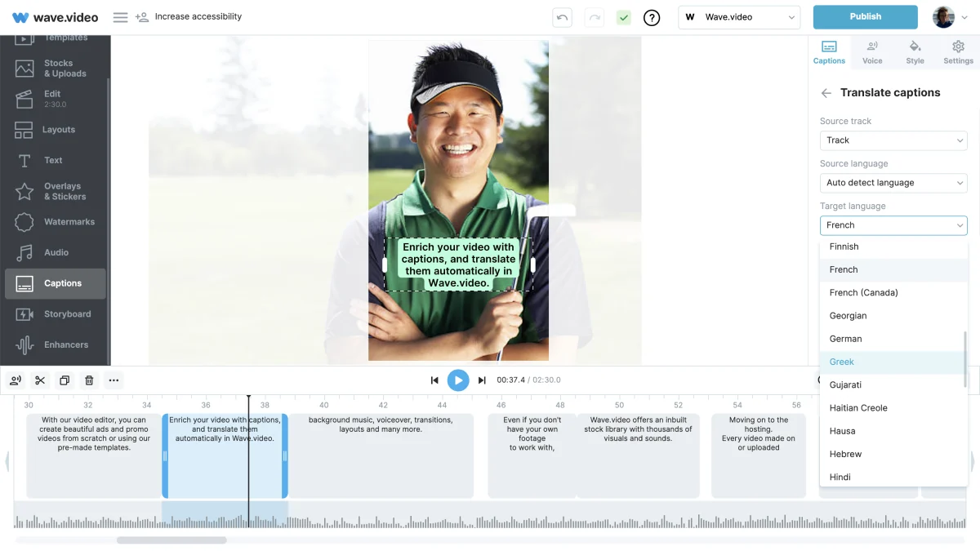Click the text-to-speech voice icon in timeline toolbar
980x551 pixels.
(x=15, y=380)
